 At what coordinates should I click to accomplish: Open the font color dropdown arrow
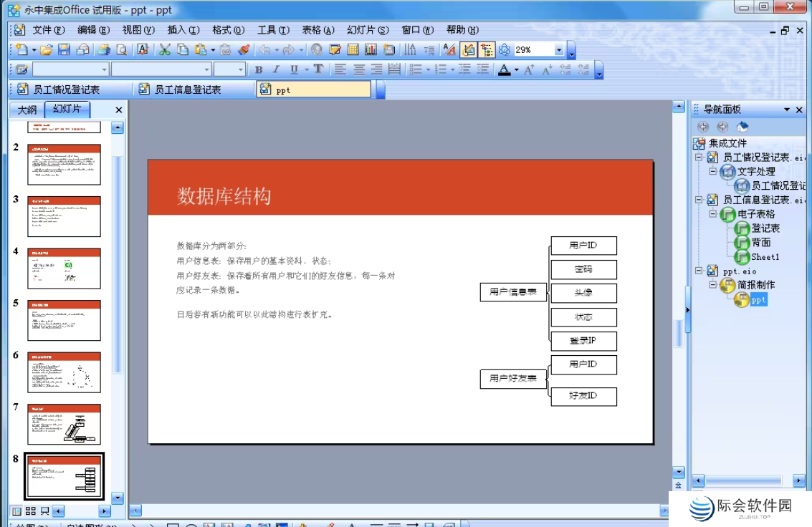(516, 69)
